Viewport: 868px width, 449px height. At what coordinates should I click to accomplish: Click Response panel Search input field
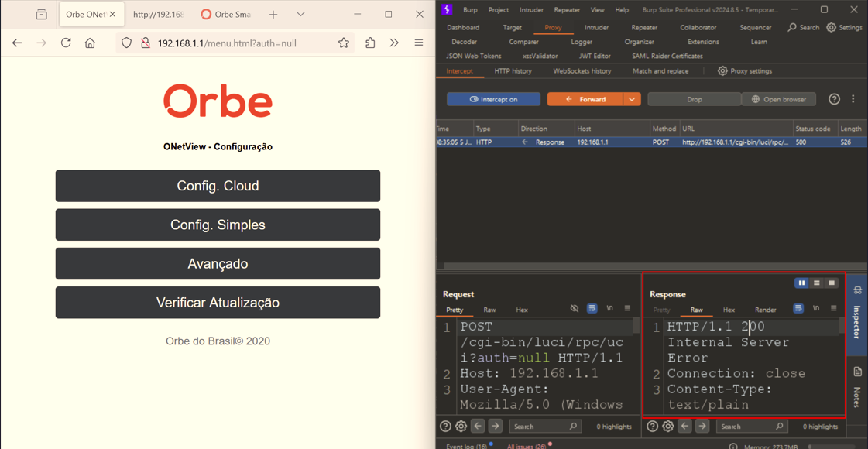751,427
